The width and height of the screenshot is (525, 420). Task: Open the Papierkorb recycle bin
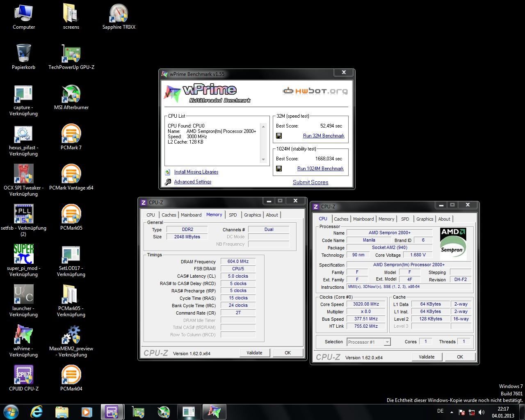tap(24, 57)
